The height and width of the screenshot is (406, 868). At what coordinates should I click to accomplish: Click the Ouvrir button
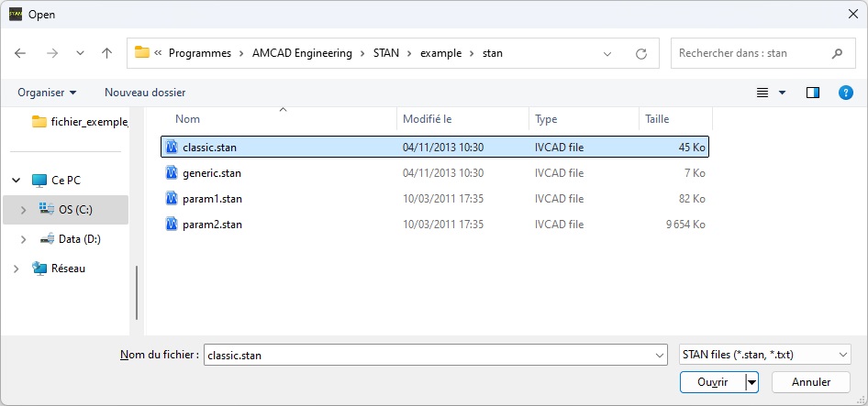pyautogui.click(x=712, y=382)
